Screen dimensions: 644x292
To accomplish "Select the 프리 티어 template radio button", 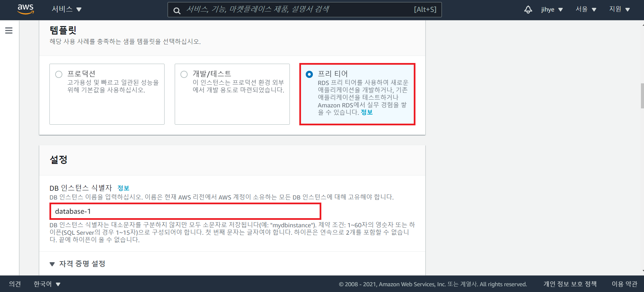I will coord(309,74).
